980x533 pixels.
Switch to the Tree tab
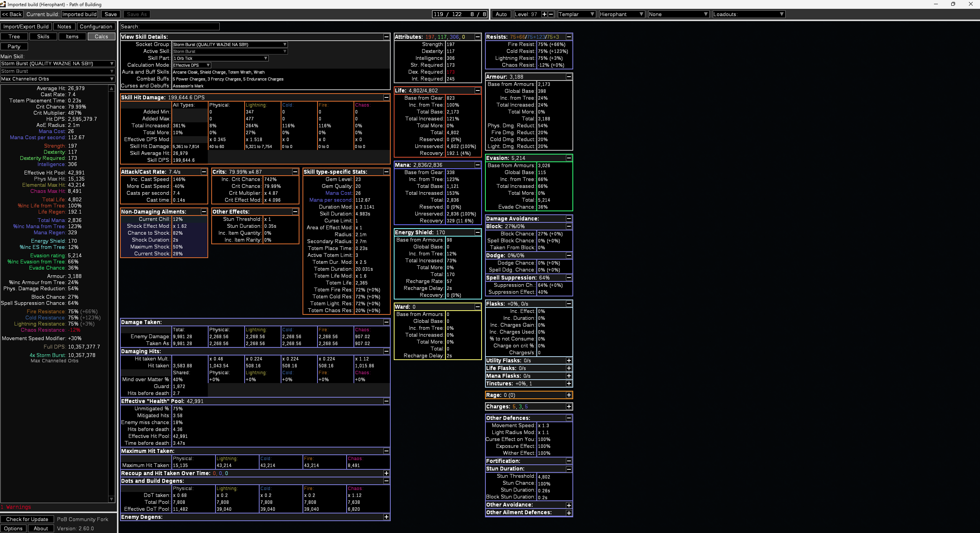(14, 36)
